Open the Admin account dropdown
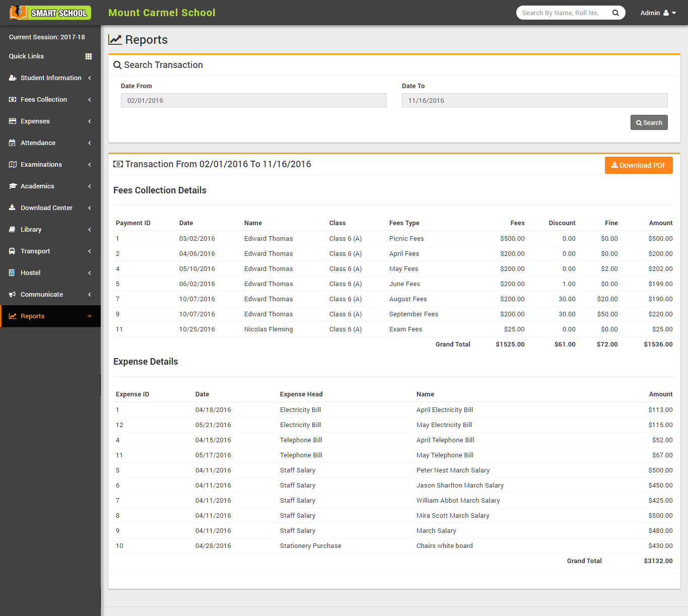 tap(657, 13)
